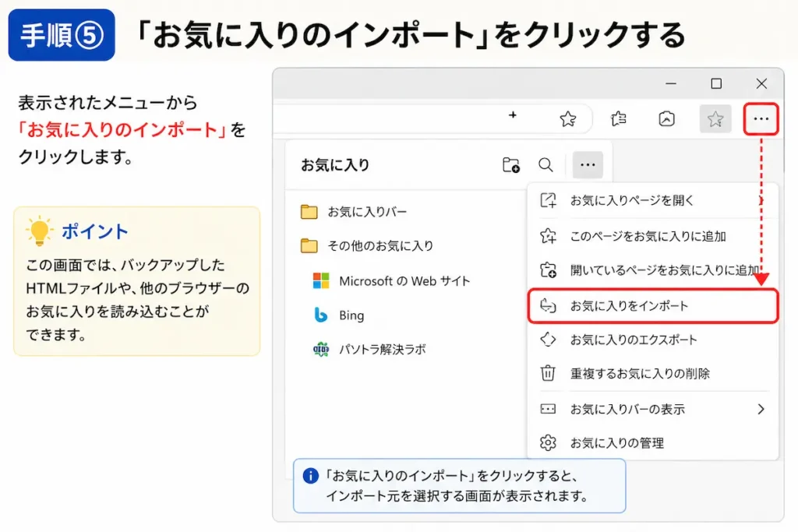The image size is (798, 532).
Task: Choose お気に入りをインポート
Action: click(x=653, y=305)
